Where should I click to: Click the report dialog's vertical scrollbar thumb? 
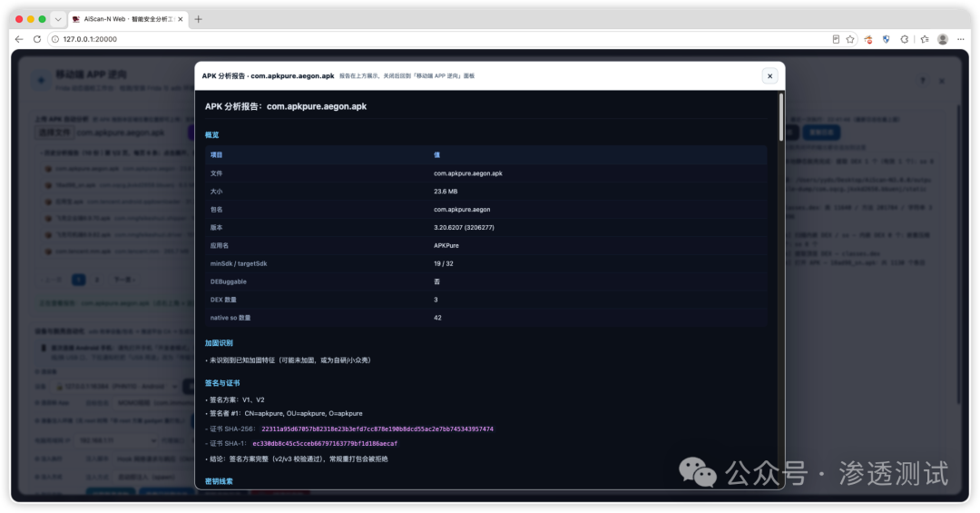[x=780, y=116]
